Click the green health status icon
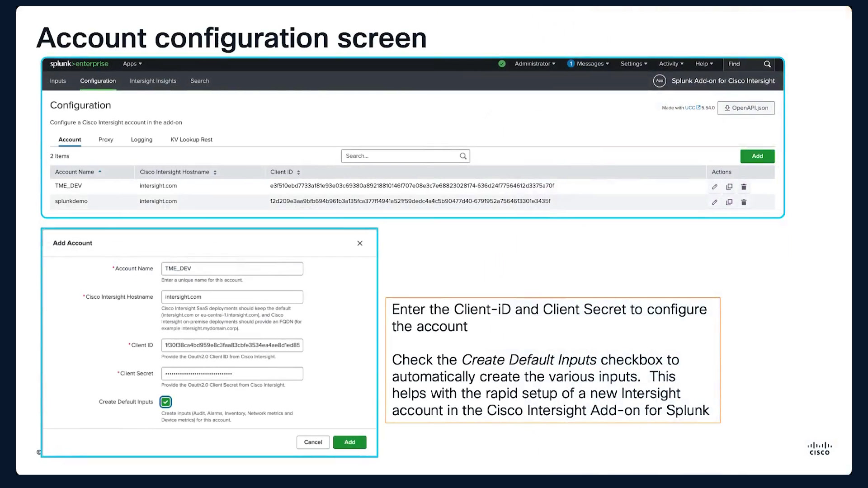This screenshot has width=868, height=488. [502, 64]
